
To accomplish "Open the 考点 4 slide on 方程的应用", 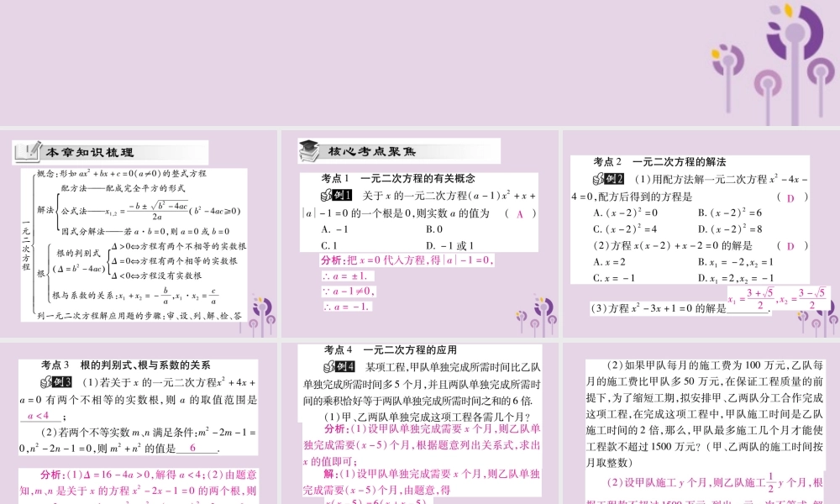I will [420, 423].
